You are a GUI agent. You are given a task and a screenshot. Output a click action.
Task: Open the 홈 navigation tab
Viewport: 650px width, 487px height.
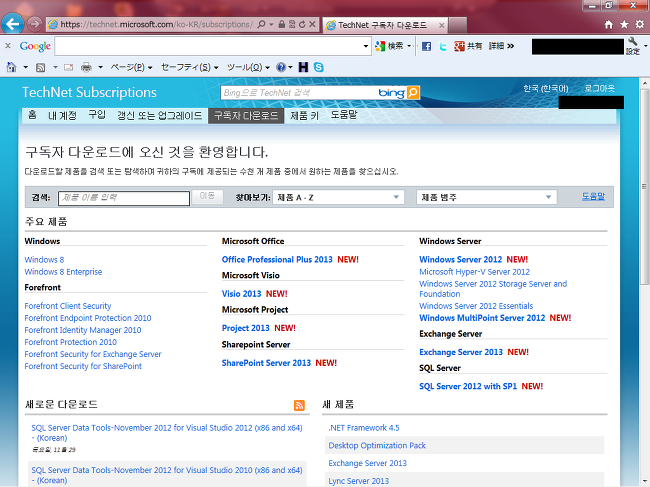click(32, 115)
